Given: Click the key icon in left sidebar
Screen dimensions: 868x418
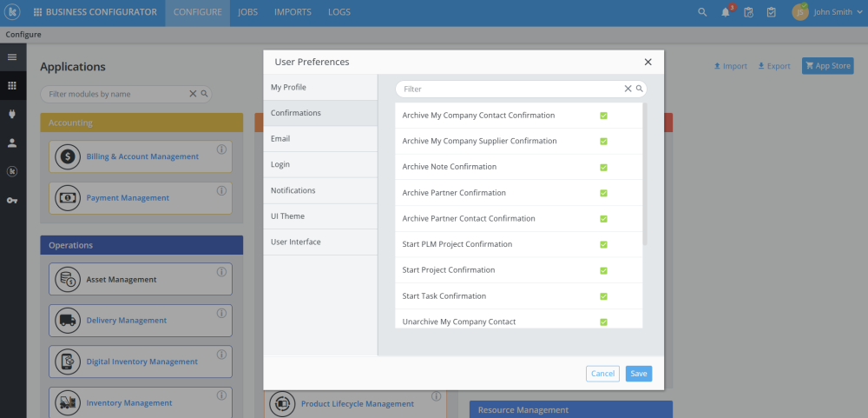Looking at the screenshot, I should point(12,201).
